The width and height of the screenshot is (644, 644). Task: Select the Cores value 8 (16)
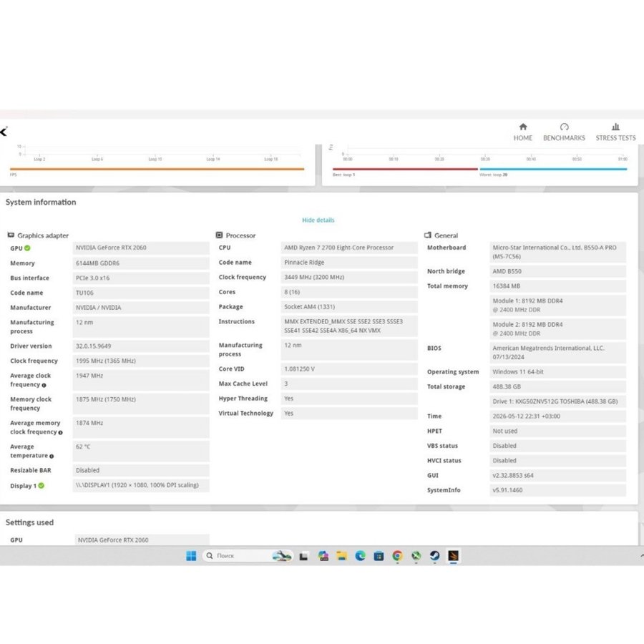pyautogui.click(x=349, y=292)
